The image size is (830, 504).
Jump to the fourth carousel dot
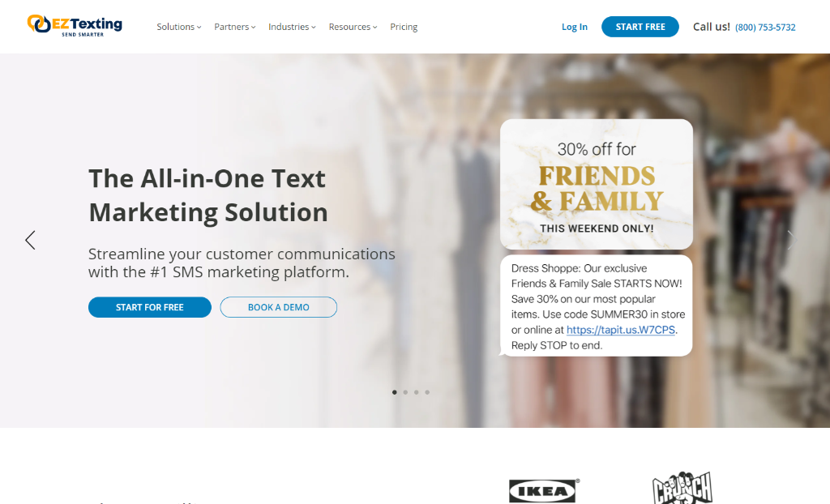[427, 392]
